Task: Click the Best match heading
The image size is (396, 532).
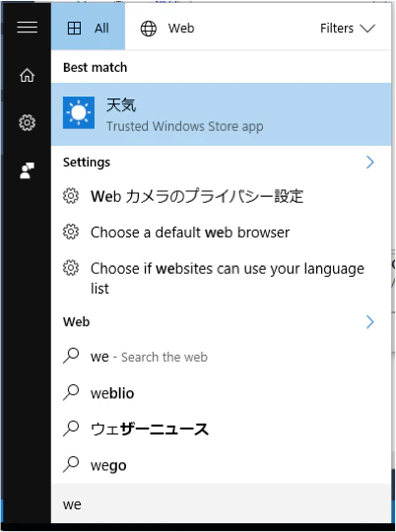Action: tap(95, 68)
